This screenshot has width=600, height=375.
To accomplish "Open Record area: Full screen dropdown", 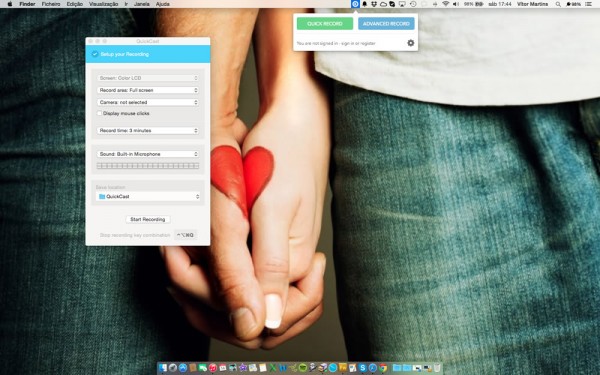I will click(148, 90).
